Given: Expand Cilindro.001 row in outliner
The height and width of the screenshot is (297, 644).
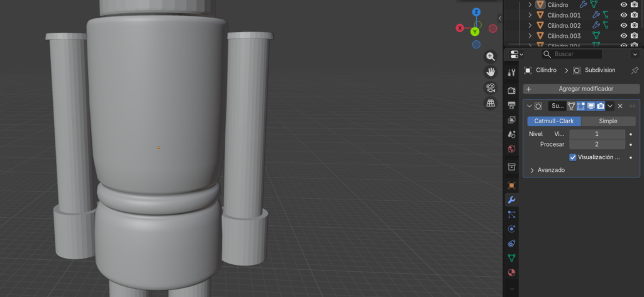Looking at the screenshot, I should click(x=530, y=15).
